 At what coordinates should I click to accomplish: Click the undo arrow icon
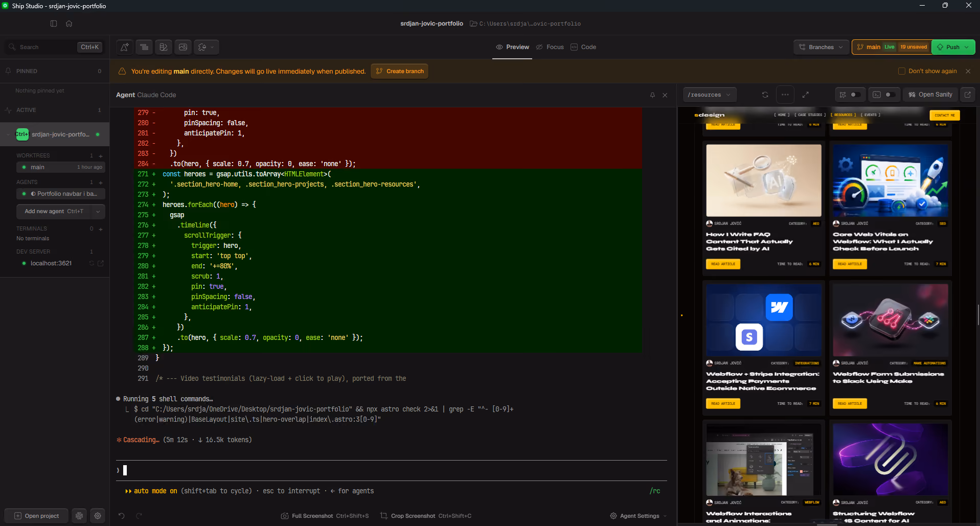coord(122,516)
